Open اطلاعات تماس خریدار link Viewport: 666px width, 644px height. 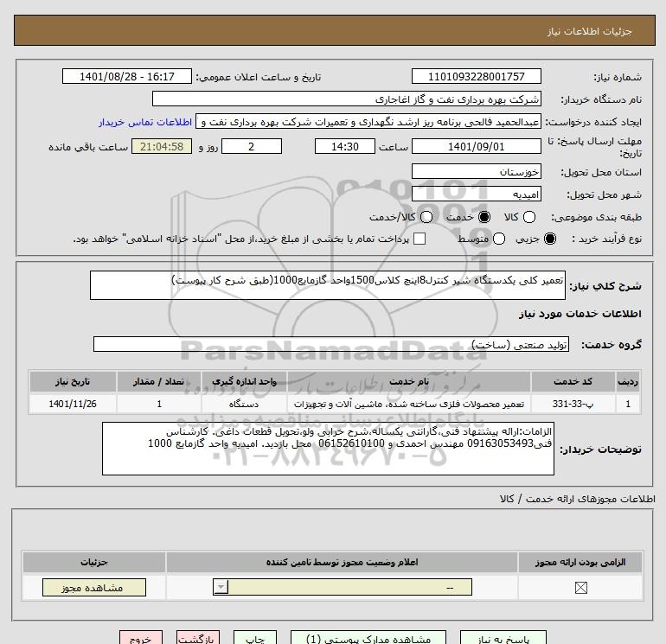[x=145, y=122]
